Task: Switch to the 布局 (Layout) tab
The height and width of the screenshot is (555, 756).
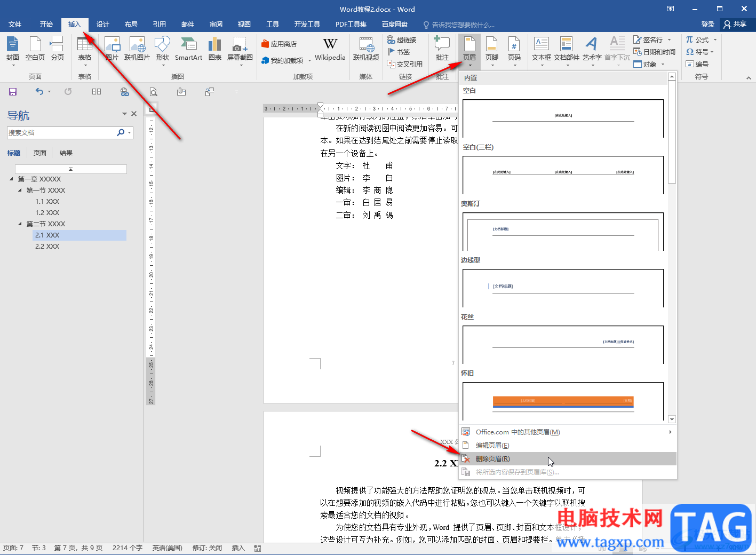Action: click(x=131, y=25)
